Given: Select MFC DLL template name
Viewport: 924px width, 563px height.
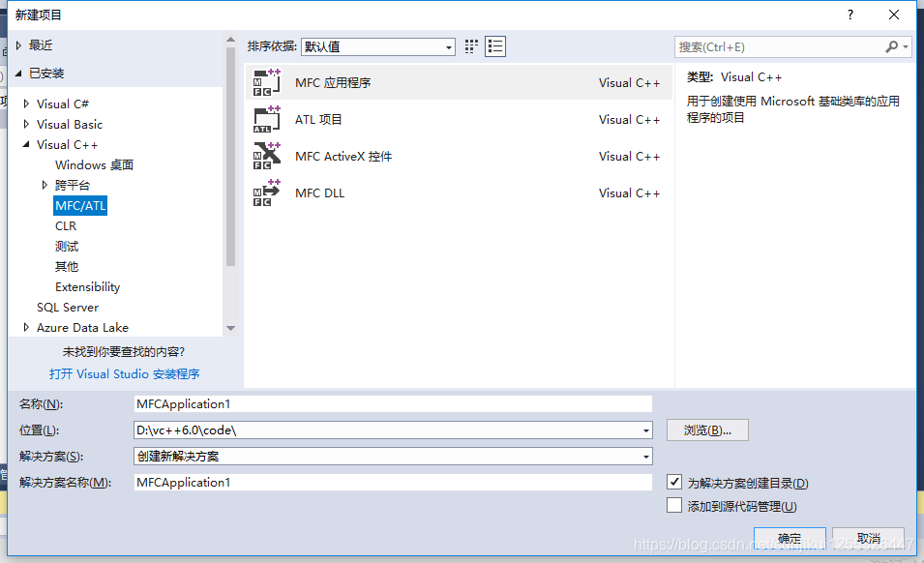Looking at the screenshot, I should (320, 193).
